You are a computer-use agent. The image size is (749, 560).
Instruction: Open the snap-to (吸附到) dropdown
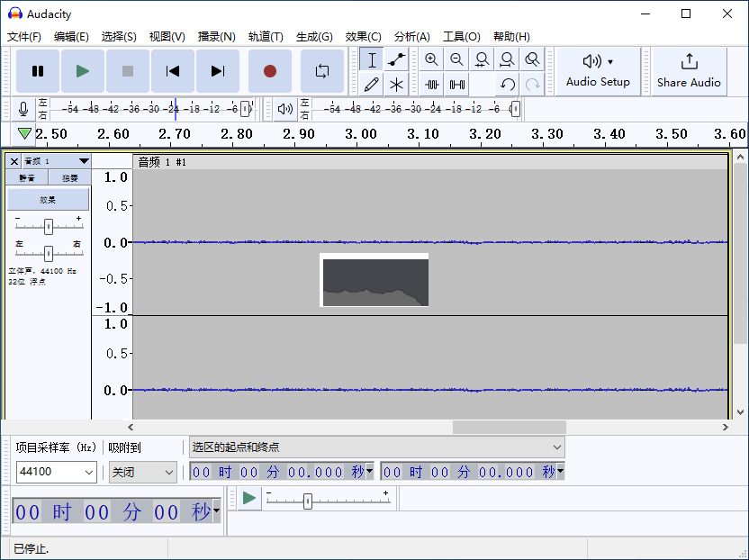pos(142,472)
